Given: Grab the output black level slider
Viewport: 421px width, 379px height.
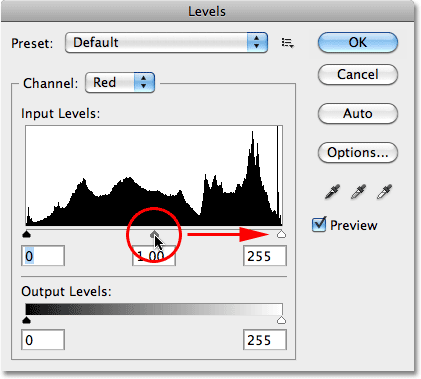Looking at the screenshot, I should (26, 320).
